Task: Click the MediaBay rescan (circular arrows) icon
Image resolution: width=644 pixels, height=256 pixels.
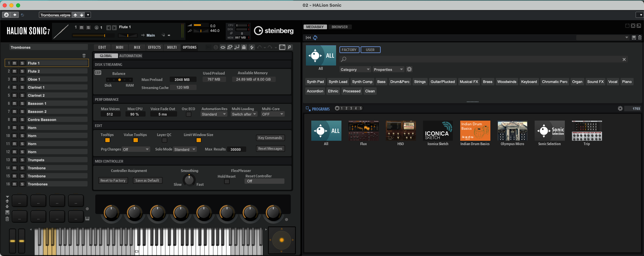Action: point(315,38)
